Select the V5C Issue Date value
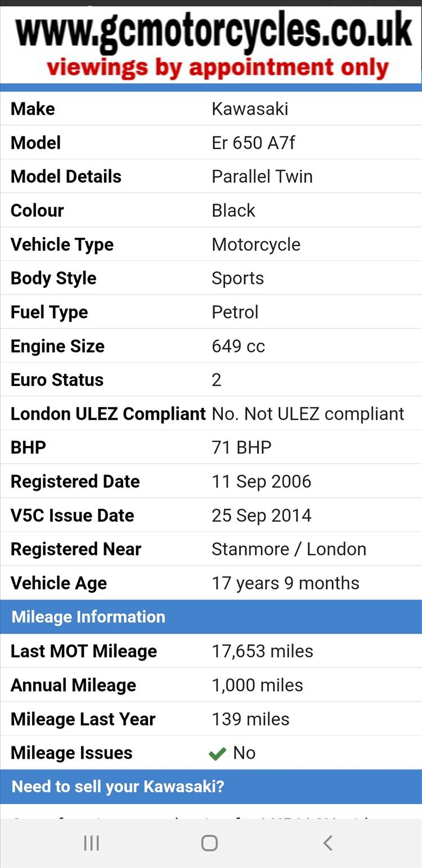The width and height of the screenshot is (422, 868). pos(261,515)
